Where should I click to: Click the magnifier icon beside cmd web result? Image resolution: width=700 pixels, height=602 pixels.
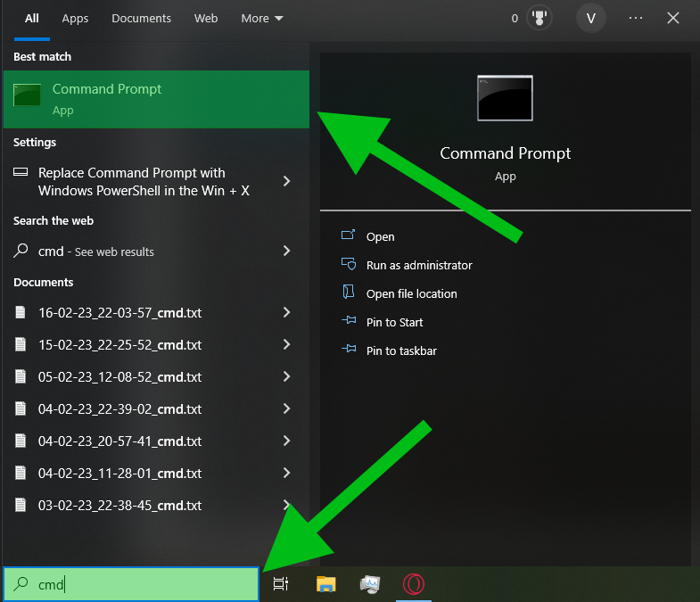(x=21, y=251)
